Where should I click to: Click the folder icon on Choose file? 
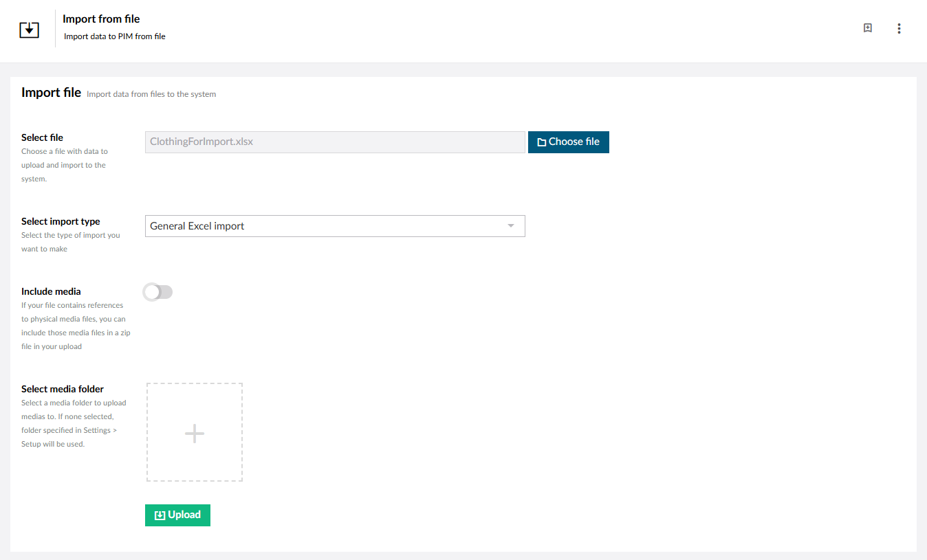point(541,142)
